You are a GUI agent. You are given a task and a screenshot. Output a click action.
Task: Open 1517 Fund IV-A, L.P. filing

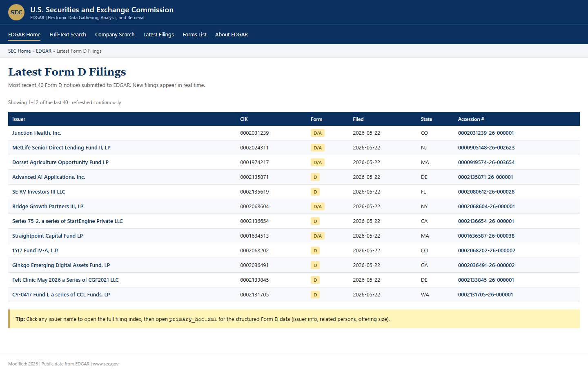point(35,251)
